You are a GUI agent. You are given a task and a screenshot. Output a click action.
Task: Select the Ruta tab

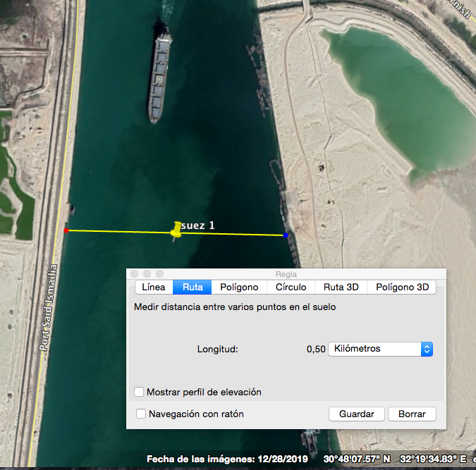[x=193, y=287]
